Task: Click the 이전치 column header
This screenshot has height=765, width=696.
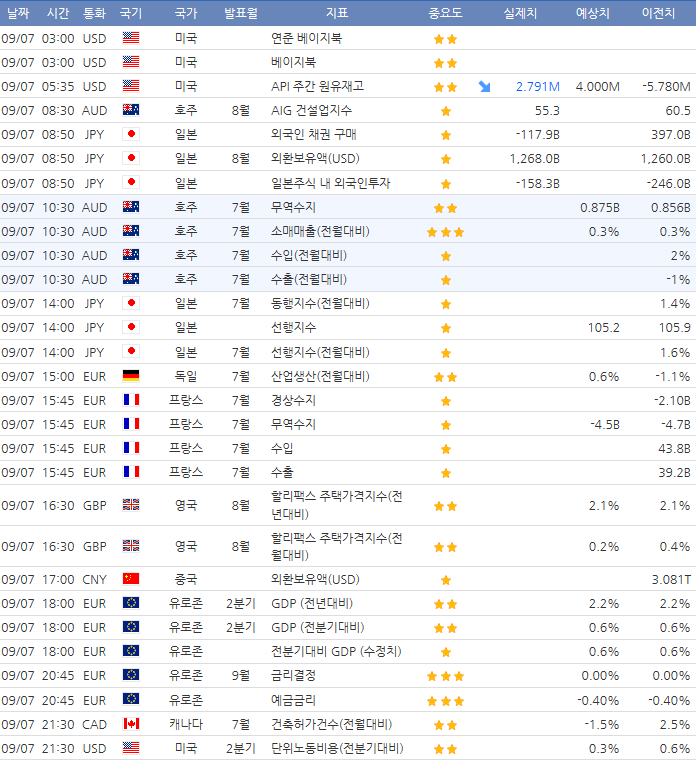Action: [659, 13]
